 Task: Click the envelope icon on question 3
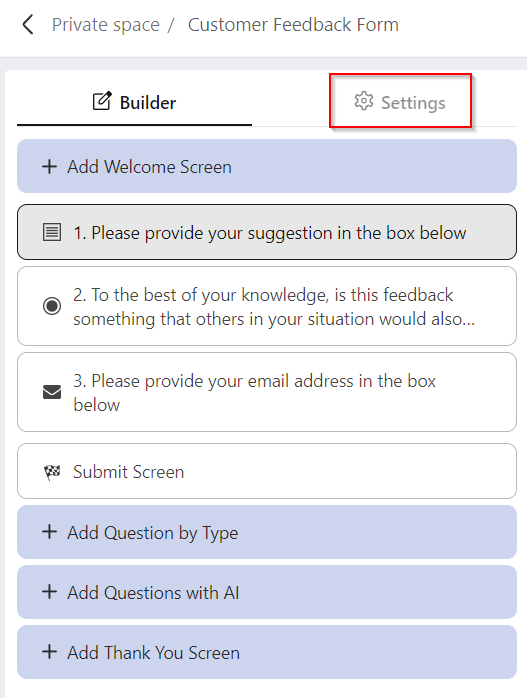coord(52,392)
